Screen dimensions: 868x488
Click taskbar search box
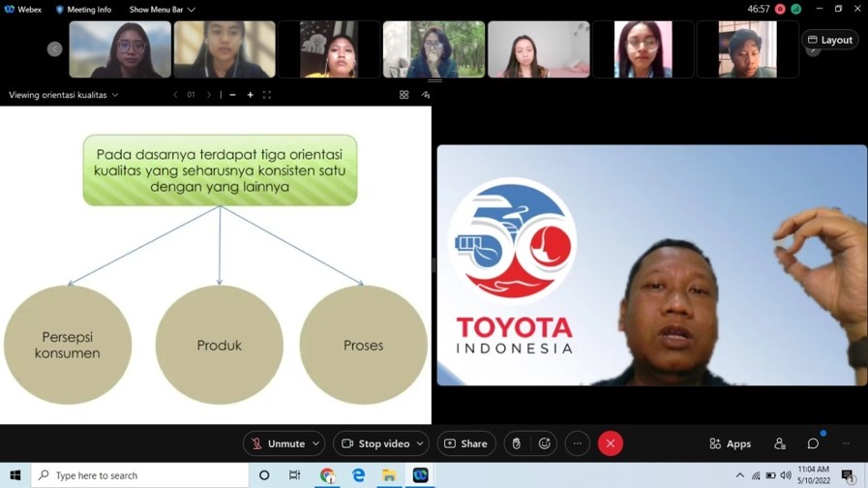140,475
